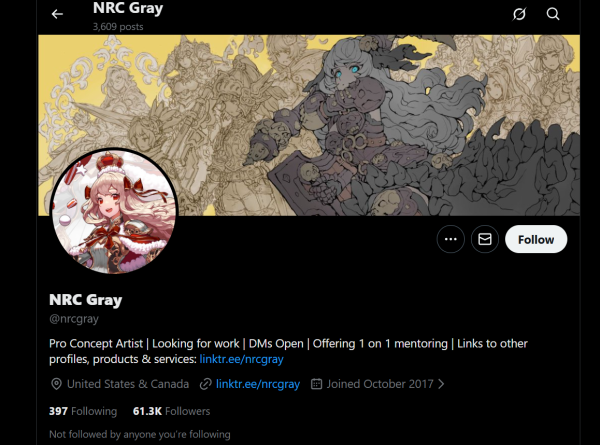This screenshot has width=600, height=445.
Task: Follow NRC Gray
Action: pos(536,239)
